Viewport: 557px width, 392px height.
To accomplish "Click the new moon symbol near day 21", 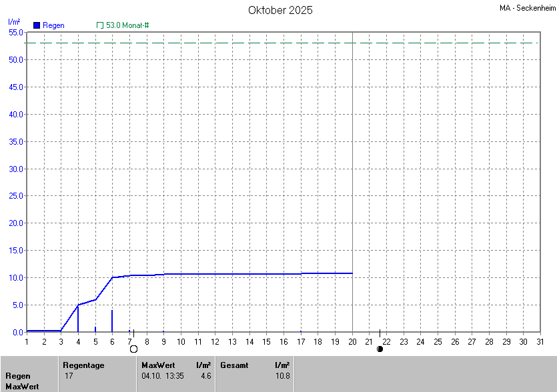I will [x=380, y=349].
